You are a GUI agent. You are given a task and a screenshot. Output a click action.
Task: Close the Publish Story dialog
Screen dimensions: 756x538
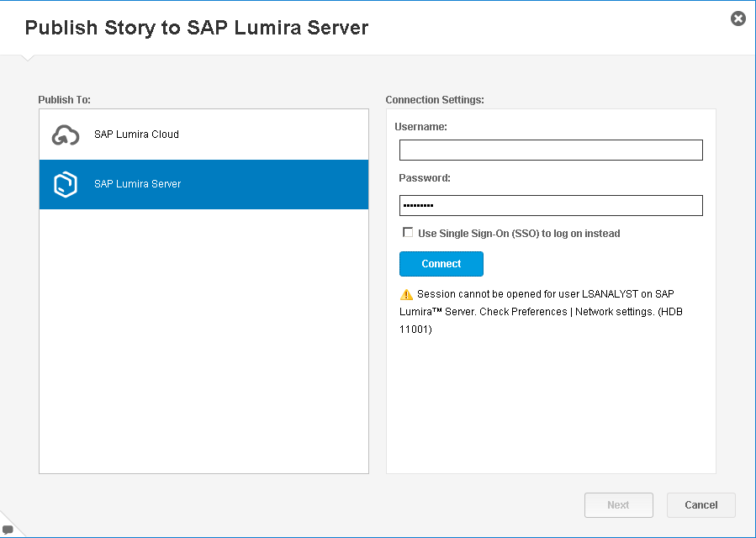coord(737,18)
